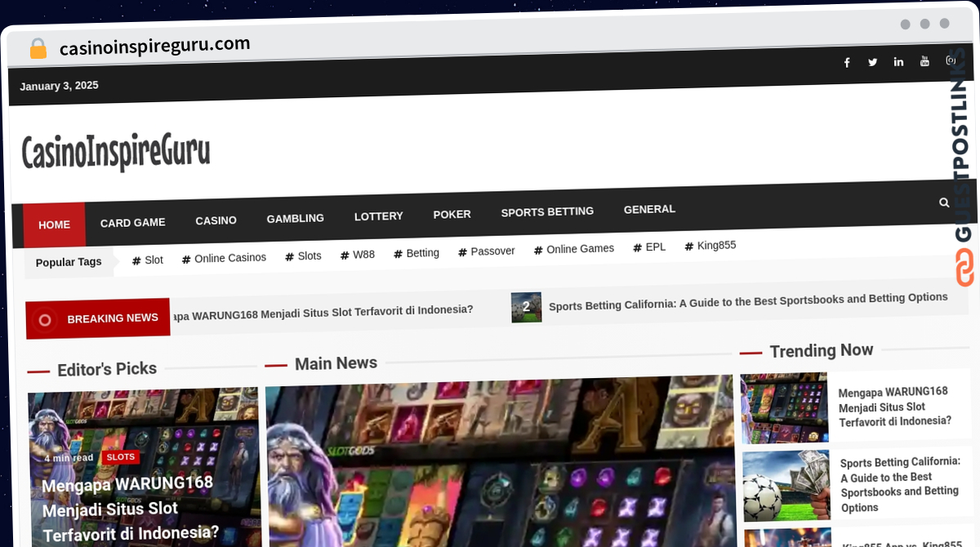
Task: Open trending article Mengapa WARUNG168
Action: (x=895, y=407)
